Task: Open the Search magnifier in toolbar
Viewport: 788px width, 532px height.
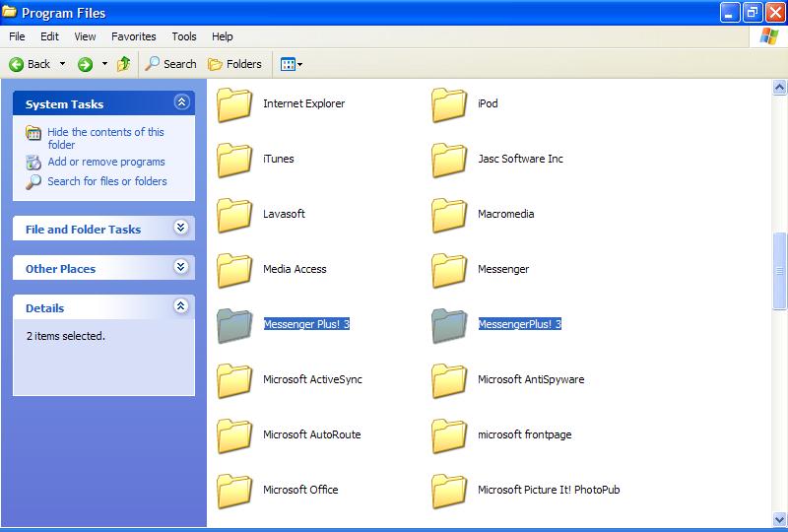Action: pyautogui.click(x=152, y=63)
